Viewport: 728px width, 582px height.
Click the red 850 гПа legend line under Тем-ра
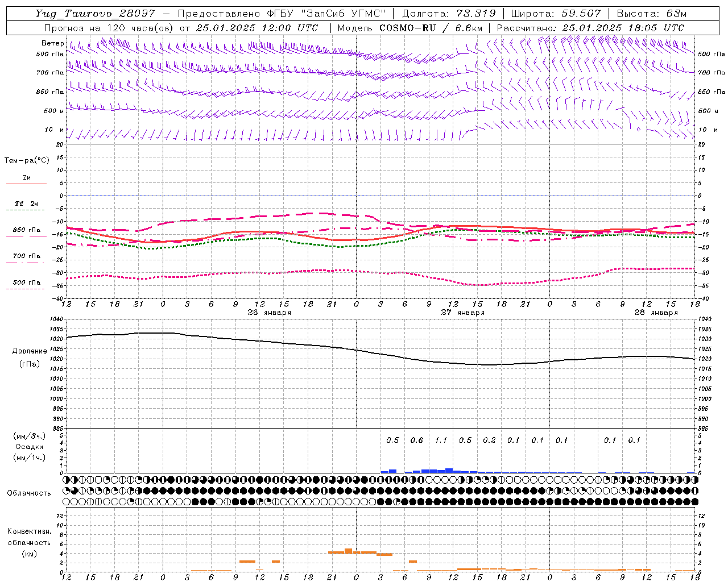pyautogui.click(x=26, y=236)
